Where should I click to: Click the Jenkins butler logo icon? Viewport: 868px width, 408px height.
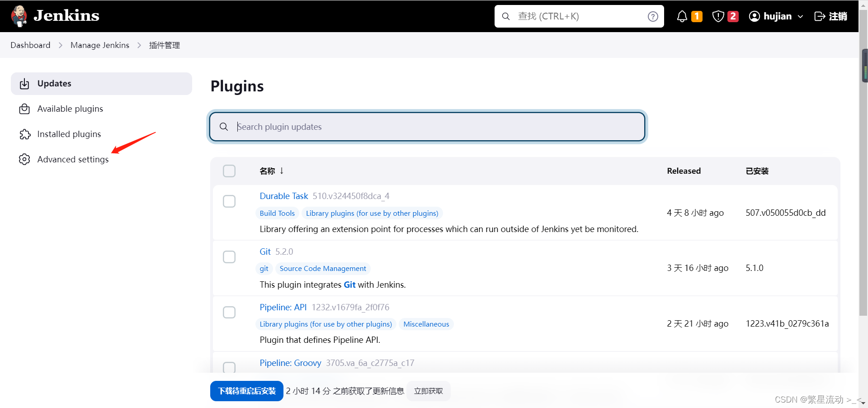[19, 16]
